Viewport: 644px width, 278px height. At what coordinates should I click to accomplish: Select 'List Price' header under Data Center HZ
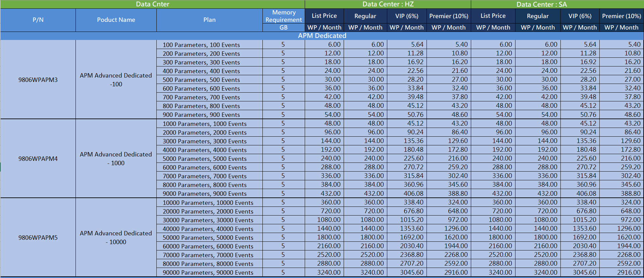coord(324,16)
